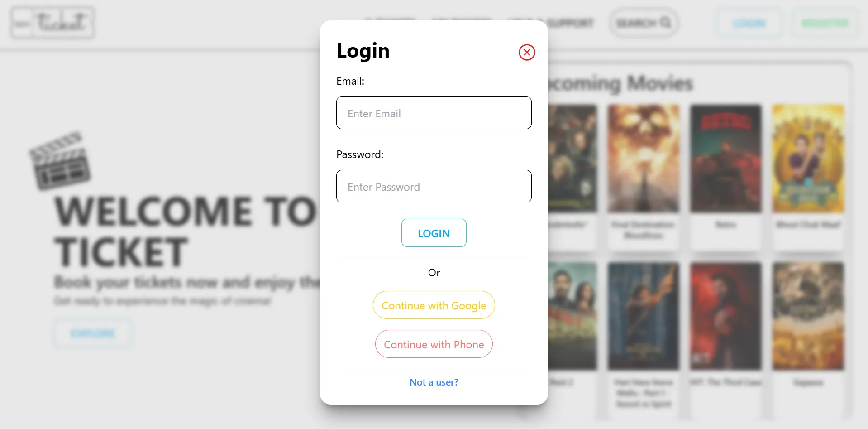Focus the Enter Password field

click(434, 186)
